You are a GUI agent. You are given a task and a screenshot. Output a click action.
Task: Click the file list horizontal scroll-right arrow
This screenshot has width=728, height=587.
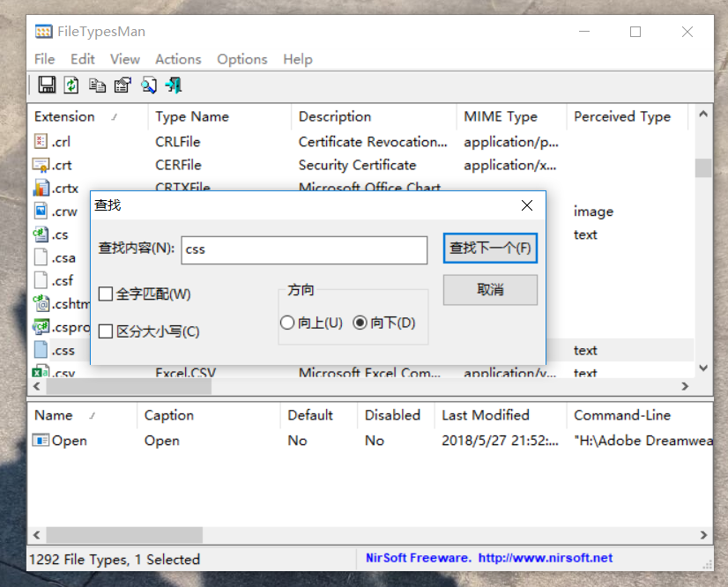coord(685,386)
